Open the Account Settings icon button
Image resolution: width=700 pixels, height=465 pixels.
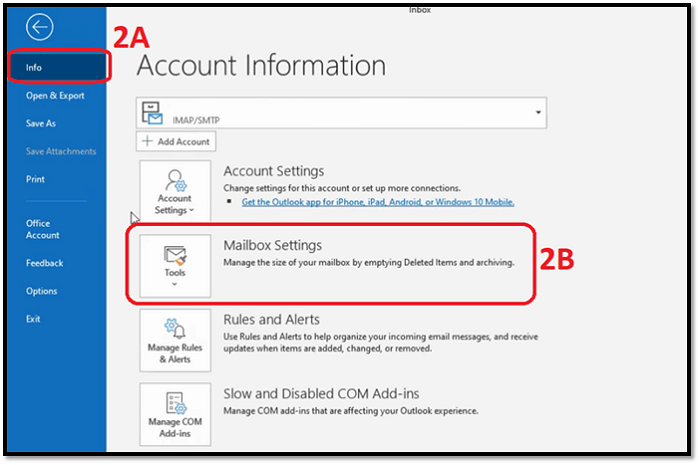[x=175, y=191]
